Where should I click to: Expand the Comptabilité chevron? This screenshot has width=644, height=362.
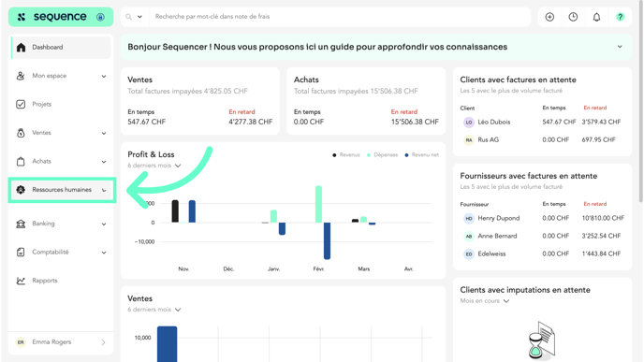104,253
